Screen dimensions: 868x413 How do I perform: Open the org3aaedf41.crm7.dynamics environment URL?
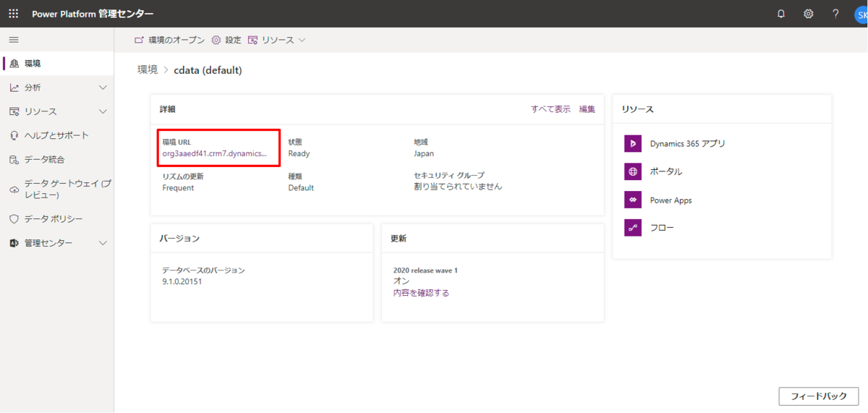215,153
